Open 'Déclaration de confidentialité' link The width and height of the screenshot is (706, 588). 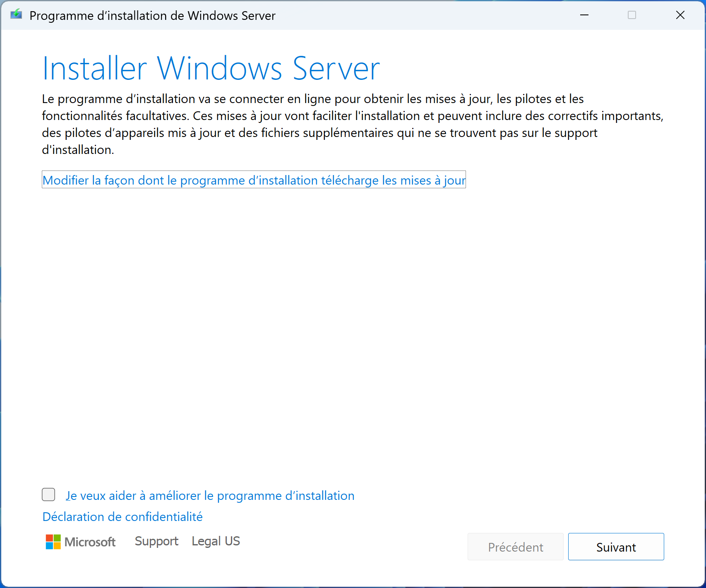point(122,516)
